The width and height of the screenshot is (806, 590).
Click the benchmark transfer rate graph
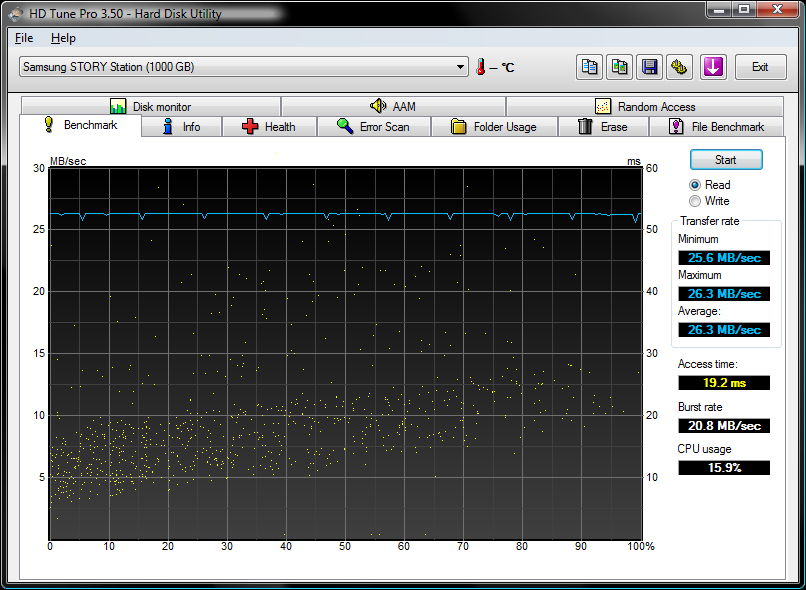click(345, 353)
